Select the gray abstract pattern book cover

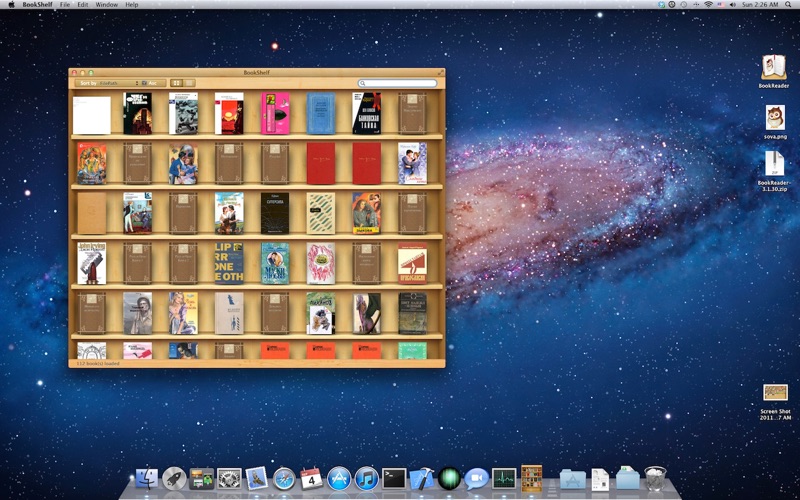point(183,113)
